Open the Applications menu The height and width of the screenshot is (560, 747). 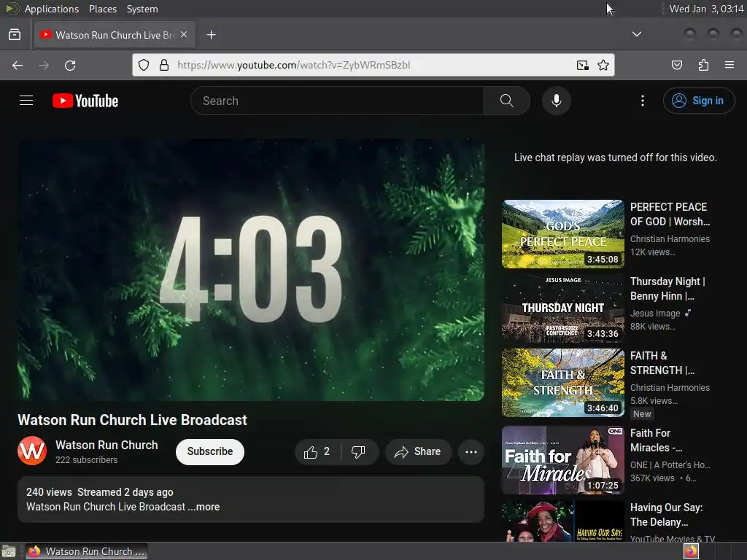tap(52, 9)
